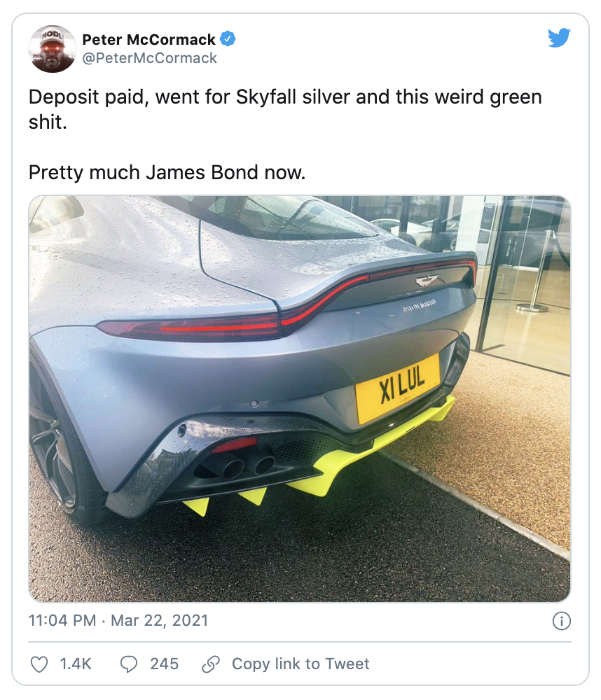This screenshot has height=700, width=601.
Task: Visit the @PeterMcCormack handle link
Action: [150, 58]
